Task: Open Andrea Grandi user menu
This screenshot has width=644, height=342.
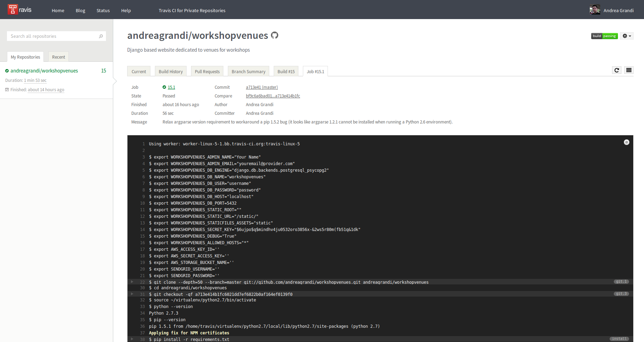Action: (x=618, y=11)
